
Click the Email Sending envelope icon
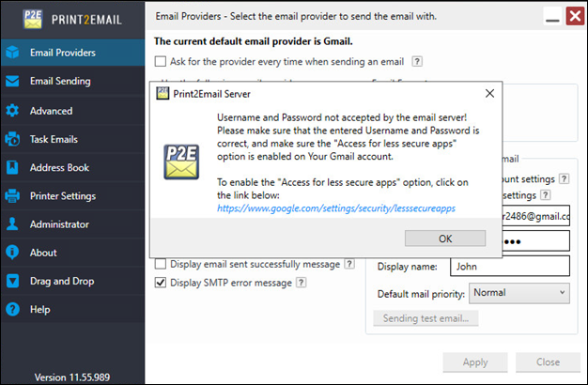pos(12,81)
